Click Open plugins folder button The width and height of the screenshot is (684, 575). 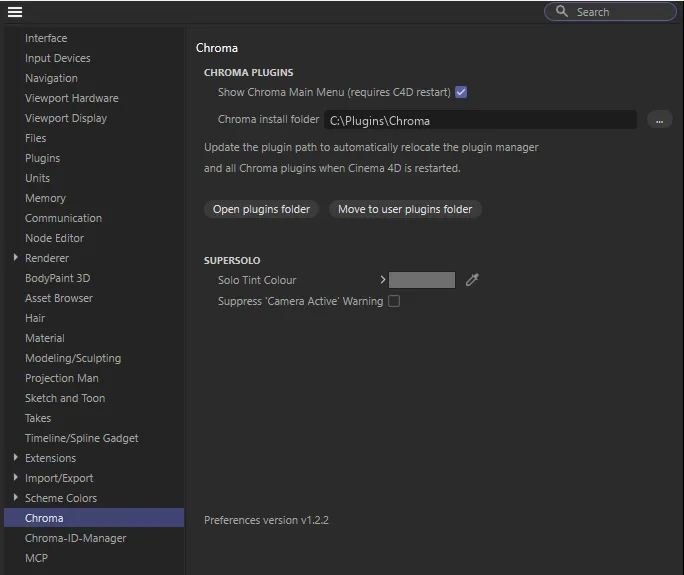coord(261,209)
